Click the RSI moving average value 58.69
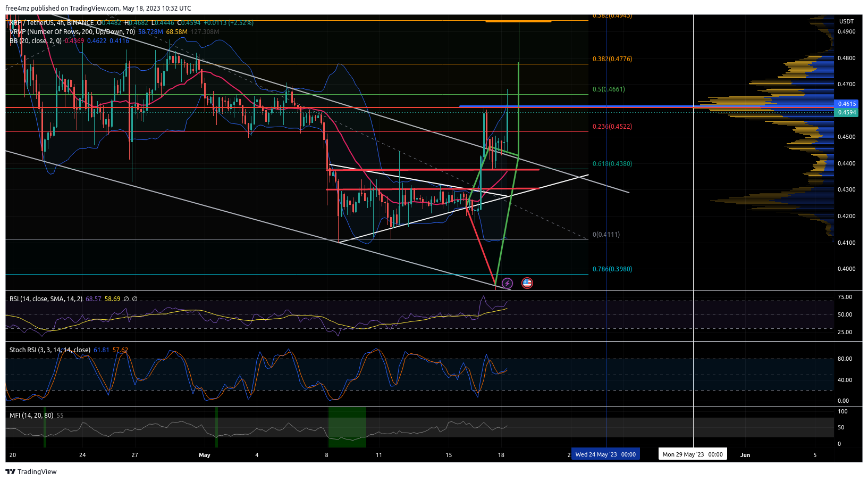The width and height of the screenshot is (868, 481). [x=113, y=299]
